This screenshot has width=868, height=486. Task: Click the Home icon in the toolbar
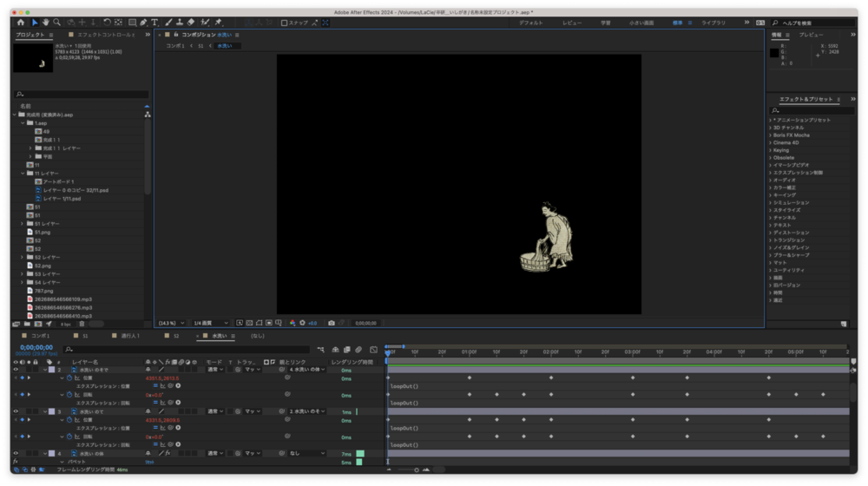tap(21, 23)
